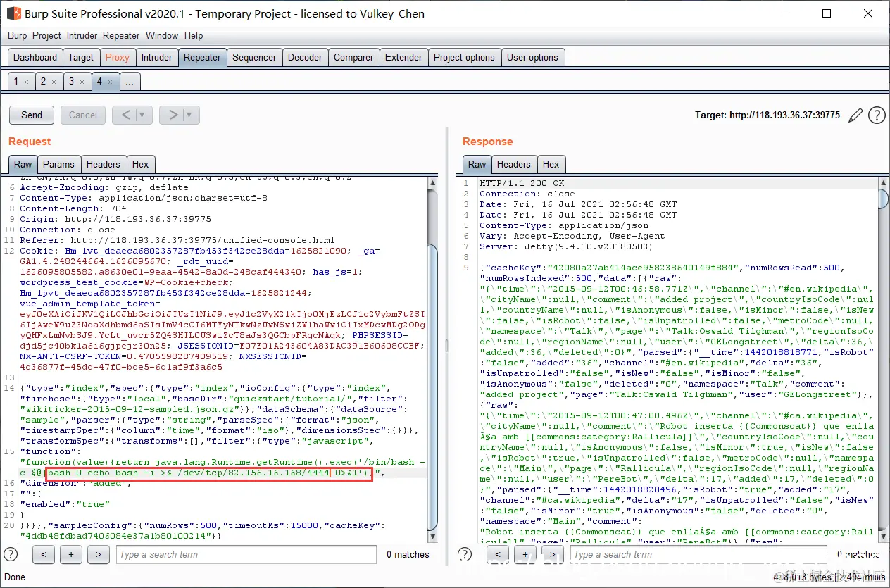
Task: Switch to the Dashboard tab
Action: click(35, 58)
